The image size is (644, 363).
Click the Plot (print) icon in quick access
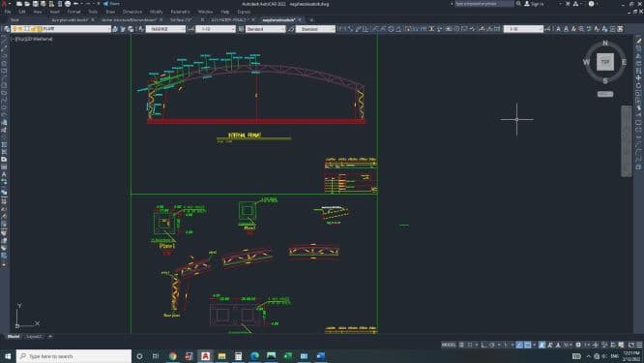[x=68, y=4]
